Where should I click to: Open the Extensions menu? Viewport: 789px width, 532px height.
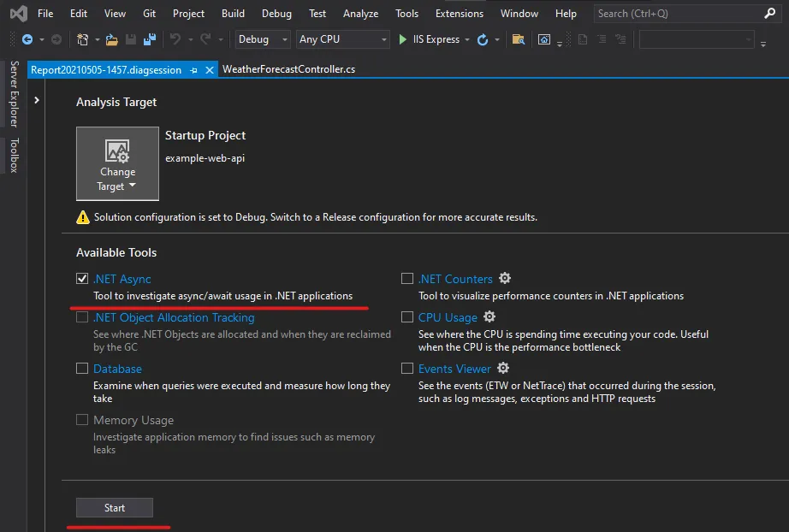(460, 14)
